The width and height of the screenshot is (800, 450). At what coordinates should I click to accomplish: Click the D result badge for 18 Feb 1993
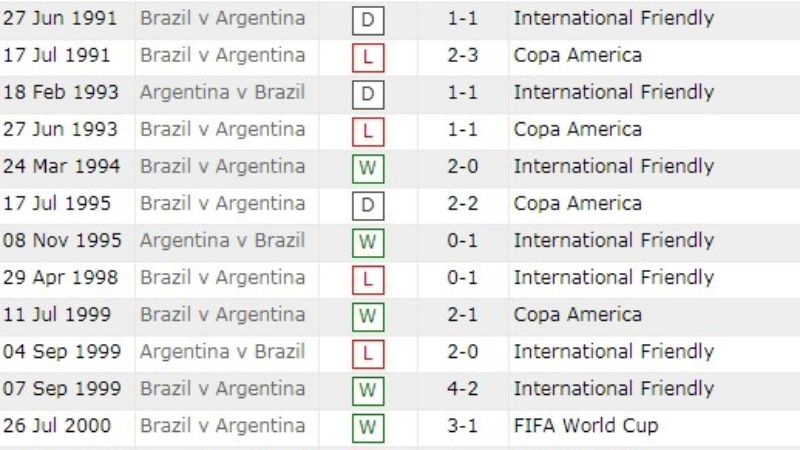tap(368, 94)
